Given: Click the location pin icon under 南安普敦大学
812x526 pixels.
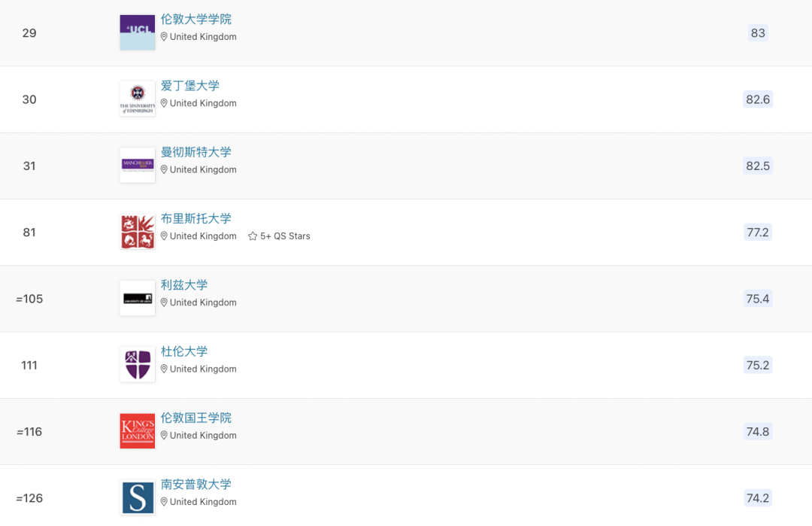Looking at the screenshot, I should (164, 502).
